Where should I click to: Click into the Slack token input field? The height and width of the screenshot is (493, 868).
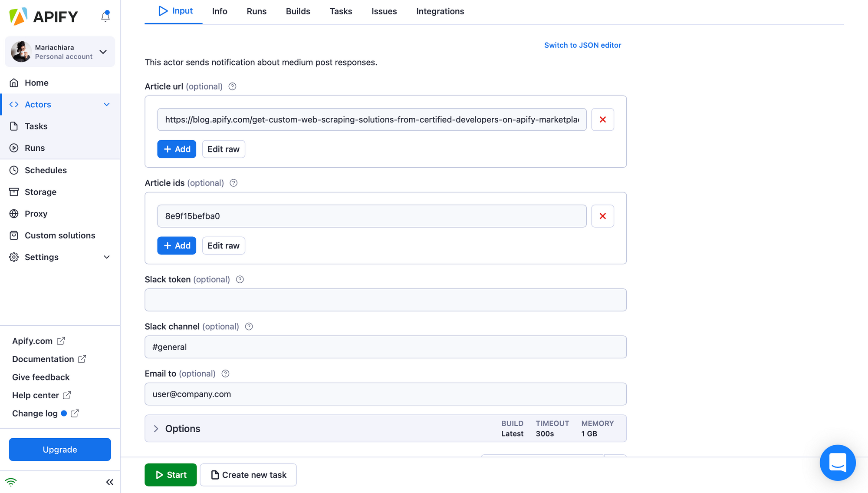pos(385,300)
